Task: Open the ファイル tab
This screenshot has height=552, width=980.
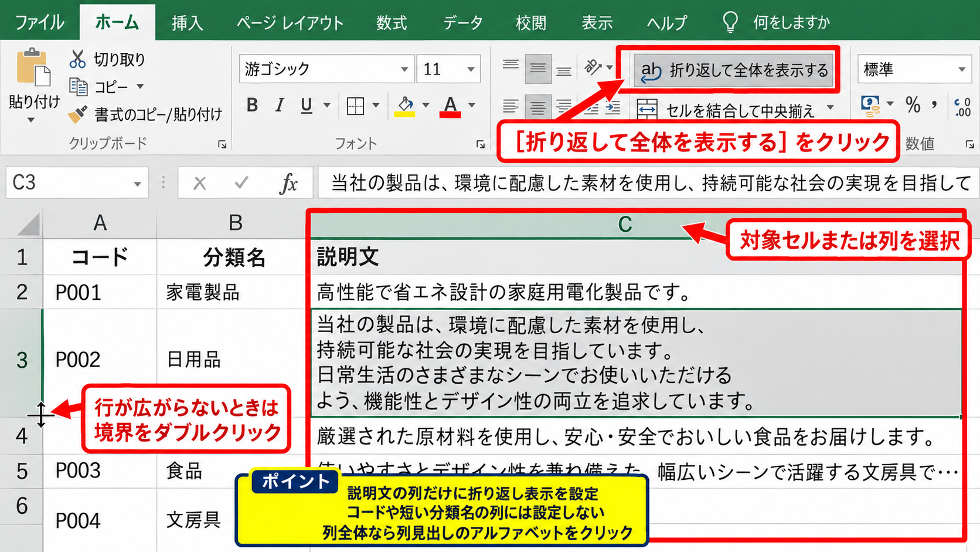Action: click(x=40, y=22)
